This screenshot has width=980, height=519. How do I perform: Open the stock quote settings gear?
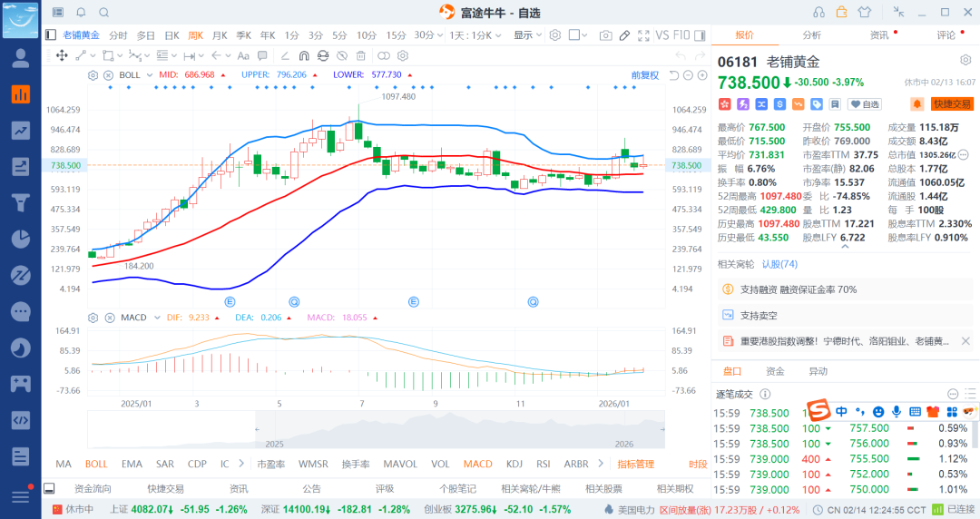point(965,61)
